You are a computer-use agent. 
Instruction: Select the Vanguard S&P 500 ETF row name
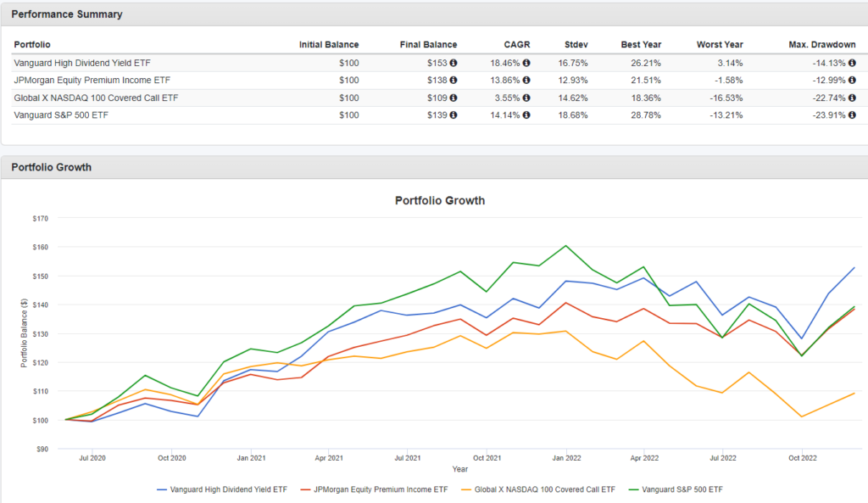[61, 115]
